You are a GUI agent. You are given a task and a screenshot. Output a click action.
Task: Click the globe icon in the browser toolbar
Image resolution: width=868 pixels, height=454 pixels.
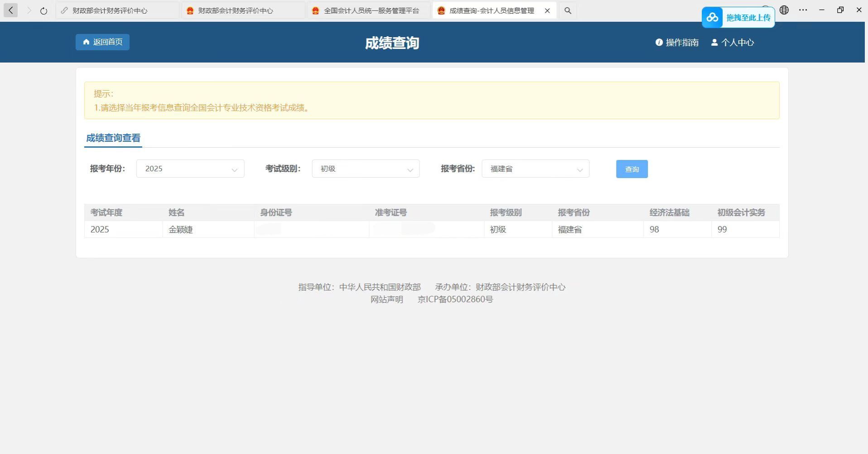pos(784,10)
